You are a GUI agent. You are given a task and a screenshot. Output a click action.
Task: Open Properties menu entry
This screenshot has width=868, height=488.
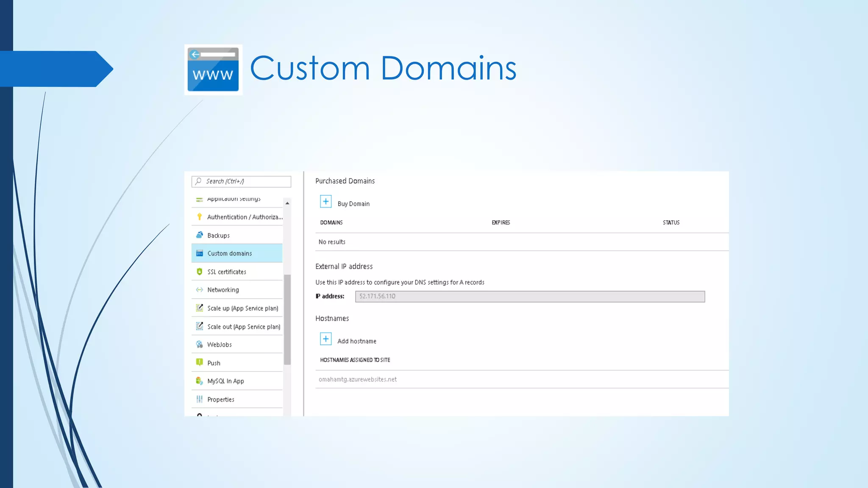coord(237,399)
